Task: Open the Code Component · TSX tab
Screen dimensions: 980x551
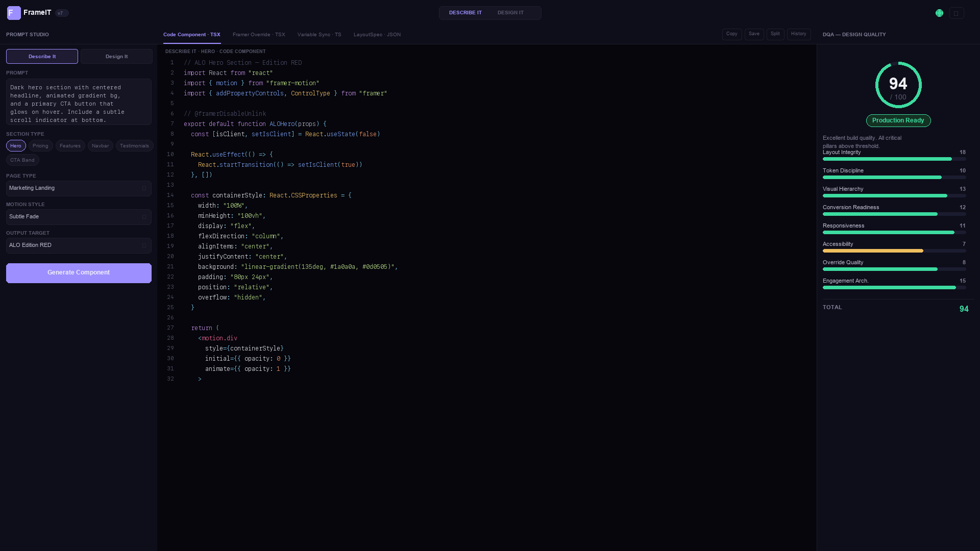Action: pos(192,35)
